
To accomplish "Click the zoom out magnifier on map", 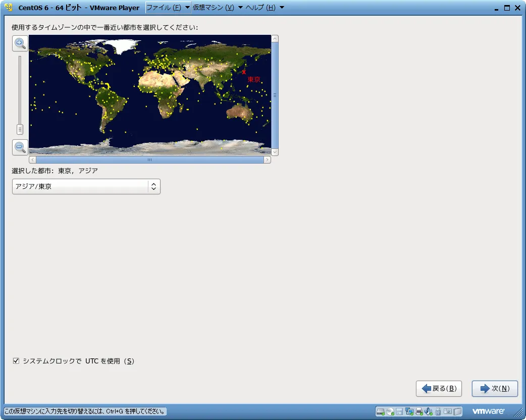I will [x=20, y=147].
